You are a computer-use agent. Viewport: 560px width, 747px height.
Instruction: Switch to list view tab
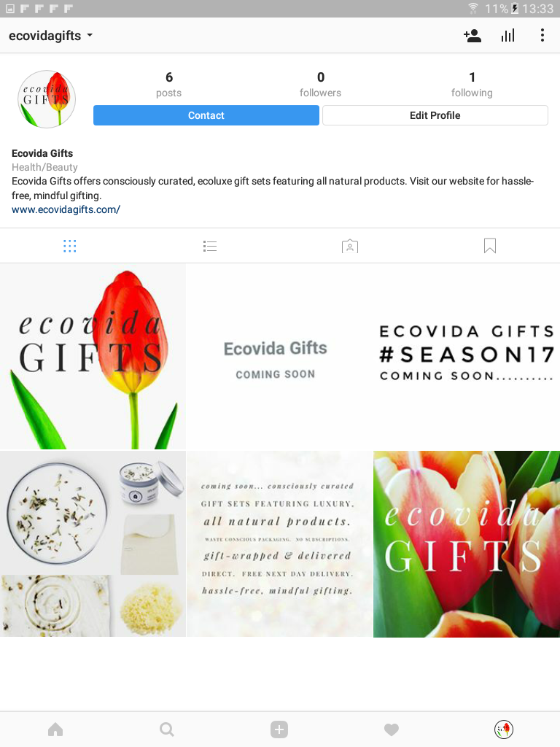click(x=209, y=246)
